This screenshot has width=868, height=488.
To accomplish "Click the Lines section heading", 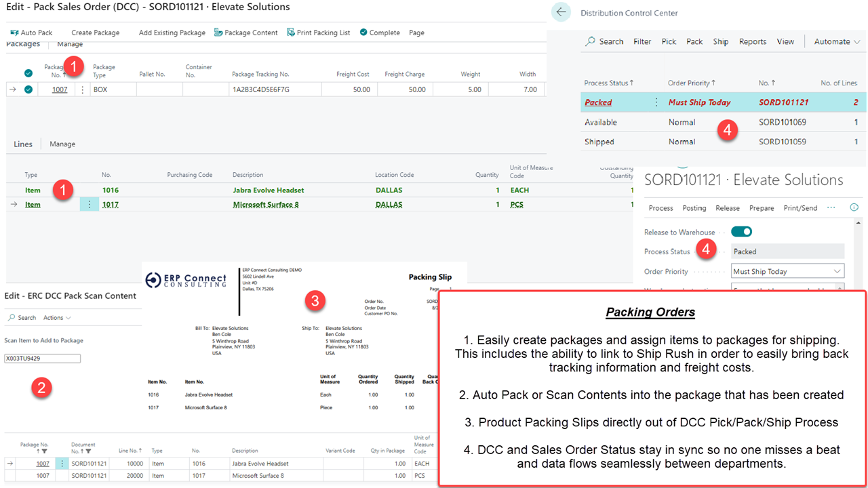I will coord(23,144).
